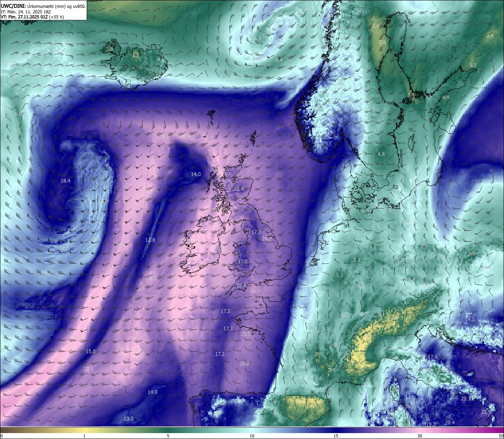Click the 15.0 value in the Atlantic
This screenshot has height=439, width=504.
point(91,351)
